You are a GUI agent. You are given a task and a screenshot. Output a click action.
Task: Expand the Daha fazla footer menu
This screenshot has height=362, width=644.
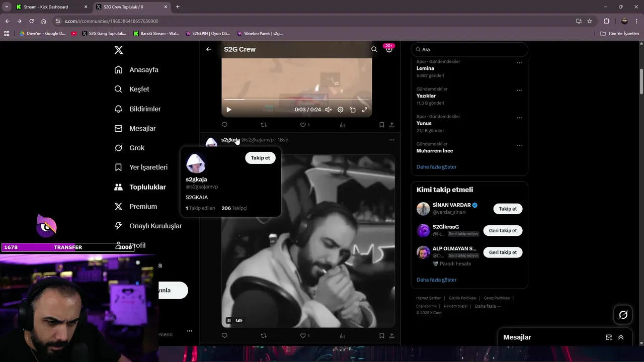[x=488, y=306]
